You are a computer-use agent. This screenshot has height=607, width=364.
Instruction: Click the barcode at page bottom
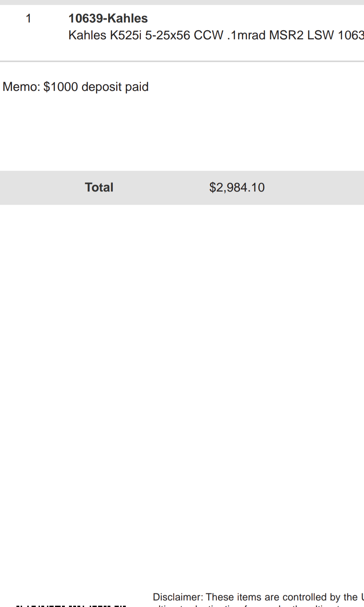[71, 606]
